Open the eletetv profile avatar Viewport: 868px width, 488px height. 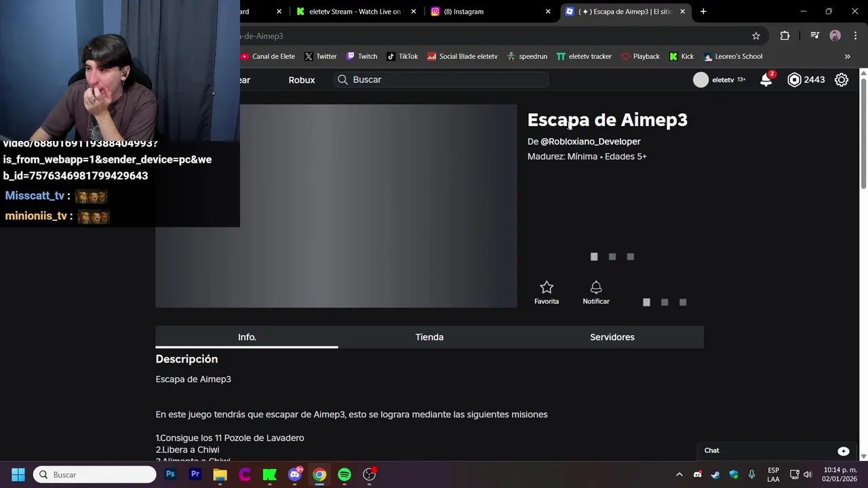(701, 80)
